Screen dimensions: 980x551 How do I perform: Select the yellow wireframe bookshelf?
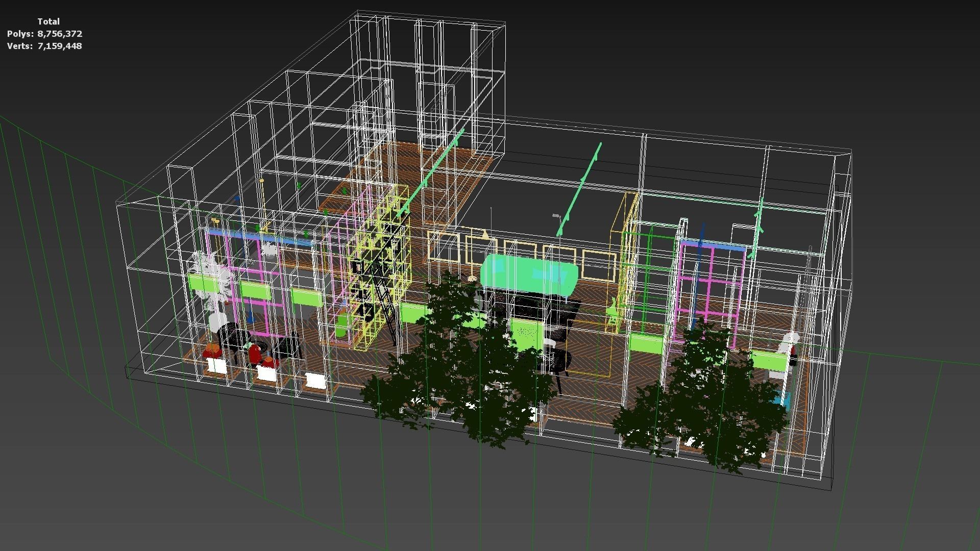379,268
